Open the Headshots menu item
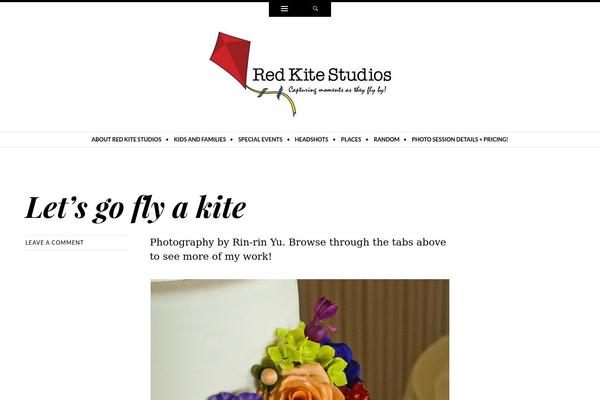600x400 pixels. coord(311,139)
